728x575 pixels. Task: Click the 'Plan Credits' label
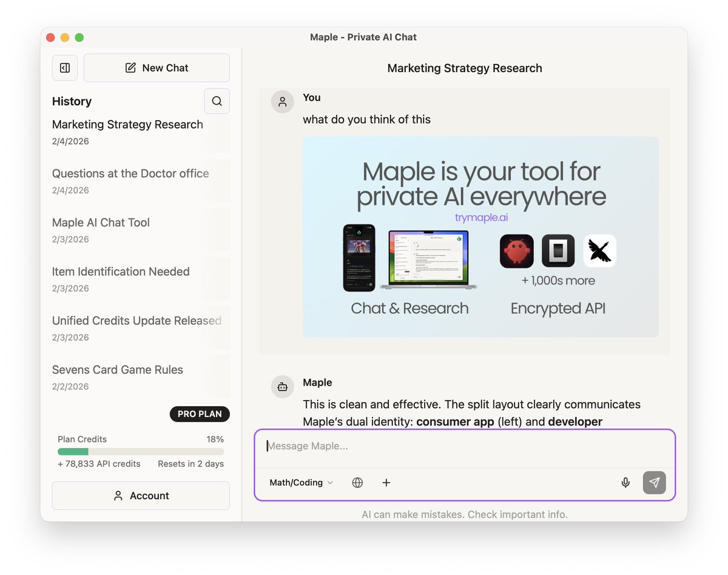[x=82, y=439]
